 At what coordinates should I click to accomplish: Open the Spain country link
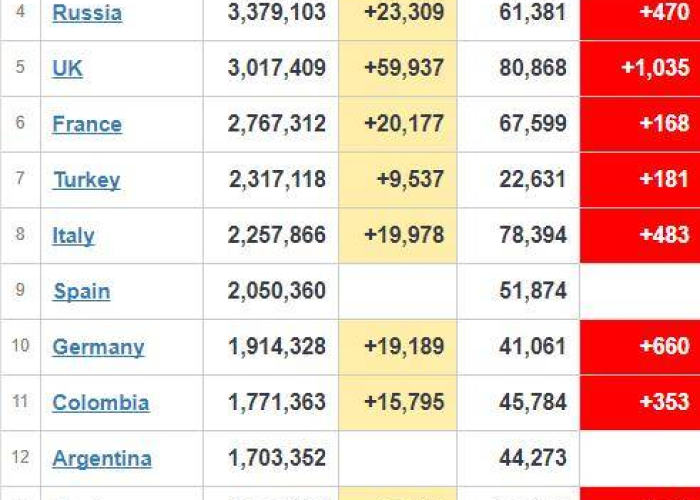[82, 292]
